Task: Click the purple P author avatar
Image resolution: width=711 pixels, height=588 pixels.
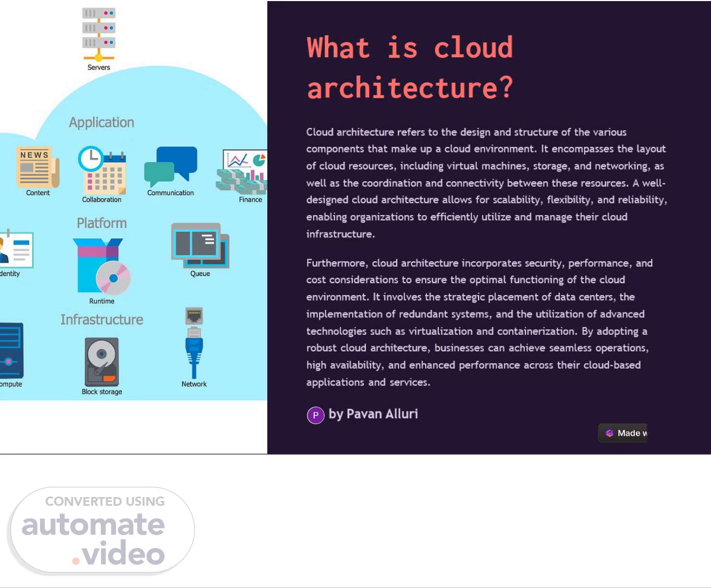Action: pyautogui.click(x=316, y=415)
